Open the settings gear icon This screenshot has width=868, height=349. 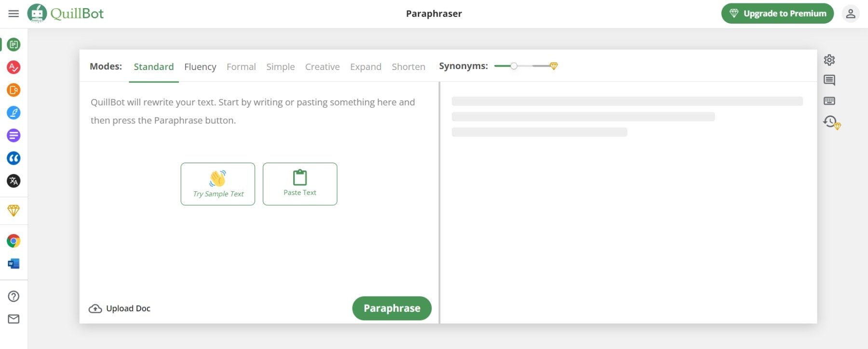[x=829, y=60]
